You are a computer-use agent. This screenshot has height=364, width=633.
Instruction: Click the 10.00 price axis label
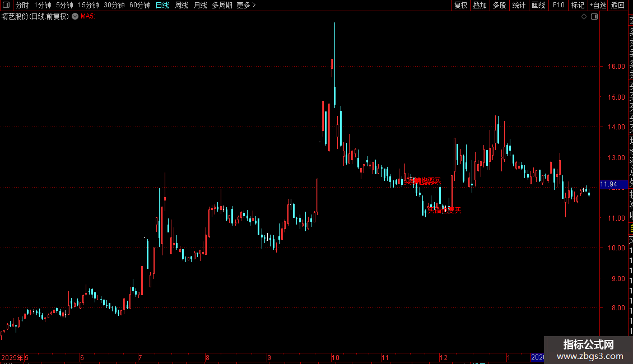pos(616,248)
